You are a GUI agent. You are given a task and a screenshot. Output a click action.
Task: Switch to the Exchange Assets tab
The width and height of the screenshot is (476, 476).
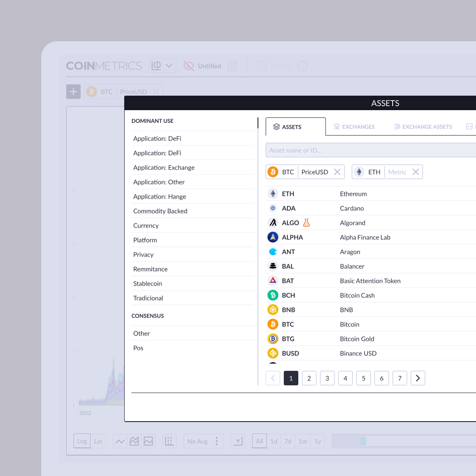tap(423, 126)
